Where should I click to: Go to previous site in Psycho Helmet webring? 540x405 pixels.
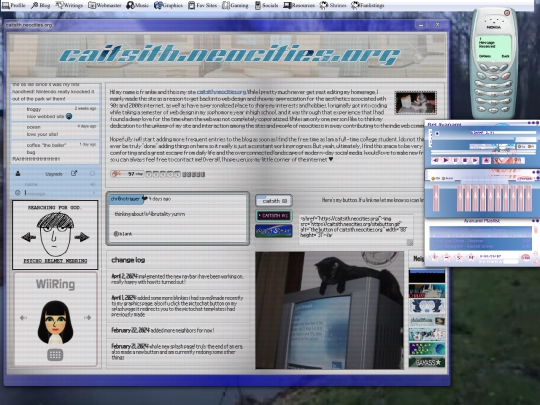point(29,237)
